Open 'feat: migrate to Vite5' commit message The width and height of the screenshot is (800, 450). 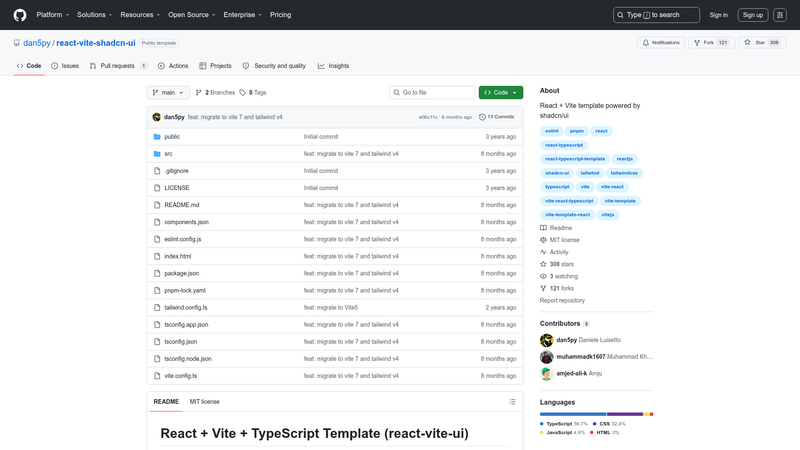pyautogui.click(x=331, y=308)
